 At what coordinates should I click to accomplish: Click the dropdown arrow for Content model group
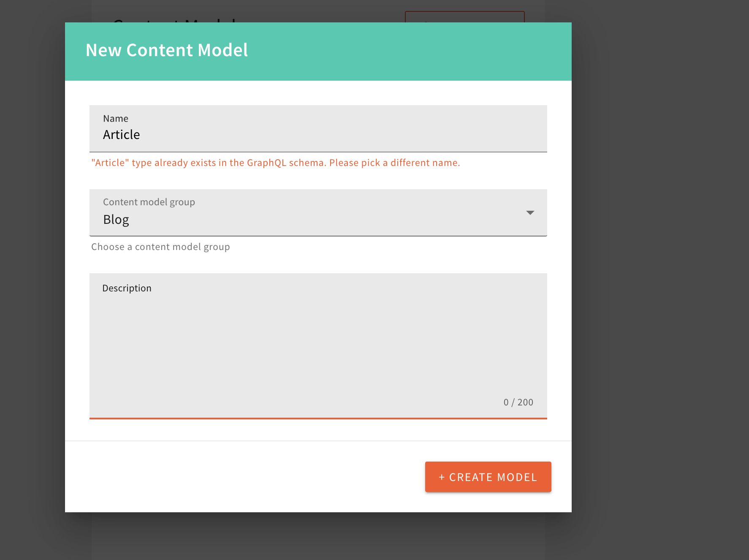tap(530, 213)
